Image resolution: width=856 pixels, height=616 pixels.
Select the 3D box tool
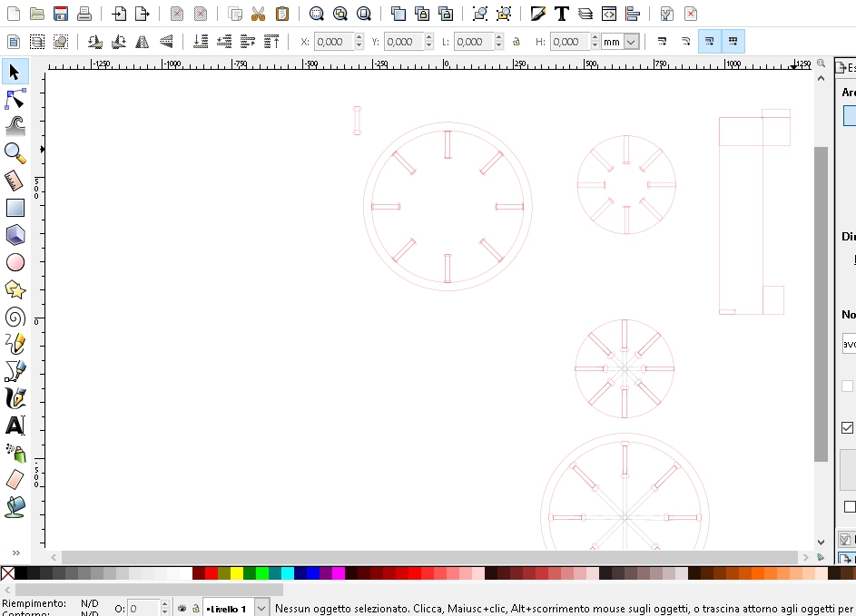[x=15, y=235]
